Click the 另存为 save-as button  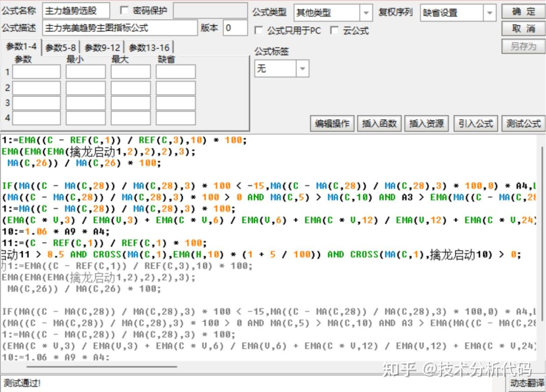523,46
